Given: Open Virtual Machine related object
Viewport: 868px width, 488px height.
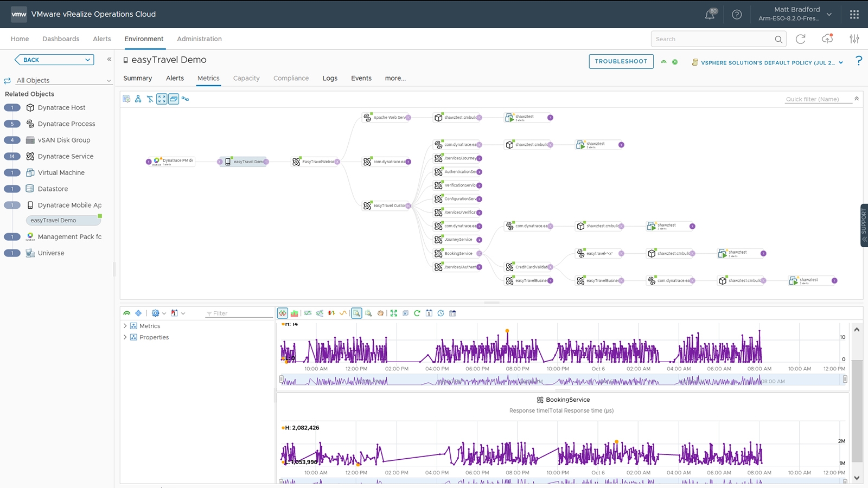Looking at the screenshot, I should point(61,172).
